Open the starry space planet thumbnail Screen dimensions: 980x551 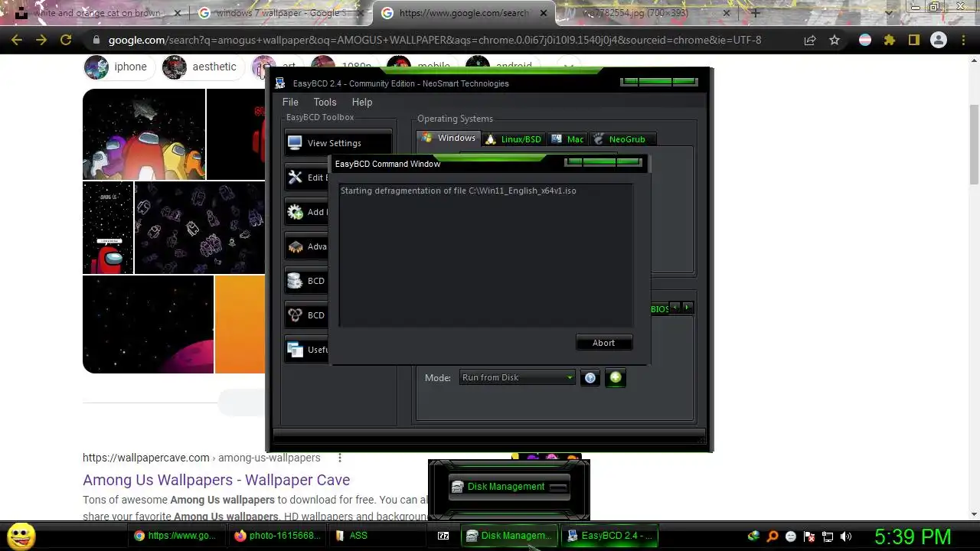(148, 324)
